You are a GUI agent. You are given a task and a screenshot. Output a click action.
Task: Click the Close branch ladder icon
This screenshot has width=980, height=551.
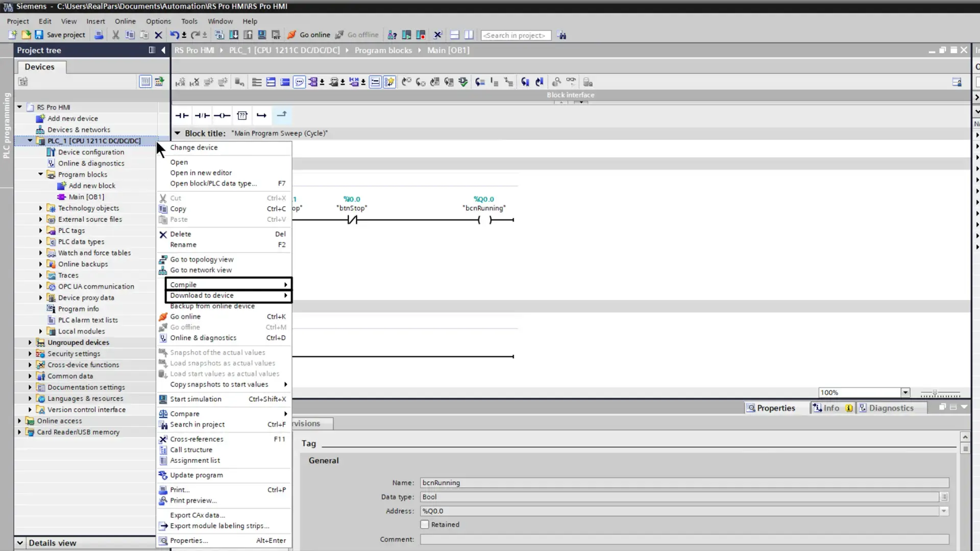282,115
